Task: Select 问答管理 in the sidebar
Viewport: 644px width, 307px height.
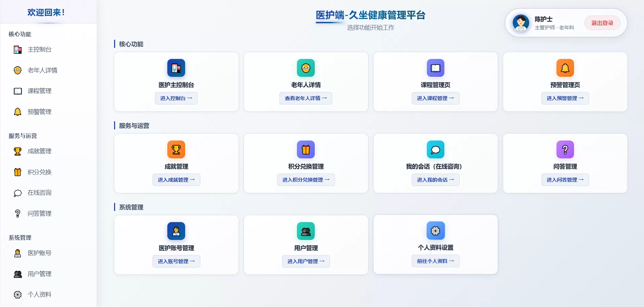Action: click(39, 214)
